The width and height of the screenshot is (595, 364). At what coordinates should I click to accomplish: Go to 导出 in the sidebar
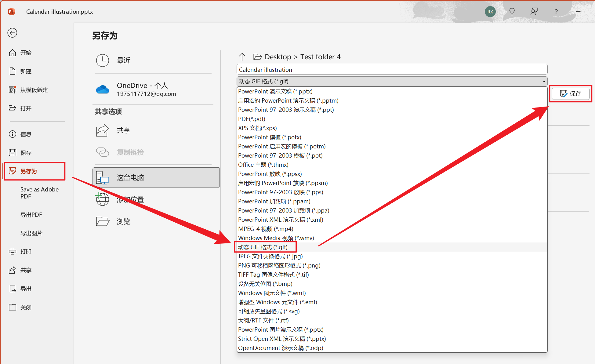[26, 289]
